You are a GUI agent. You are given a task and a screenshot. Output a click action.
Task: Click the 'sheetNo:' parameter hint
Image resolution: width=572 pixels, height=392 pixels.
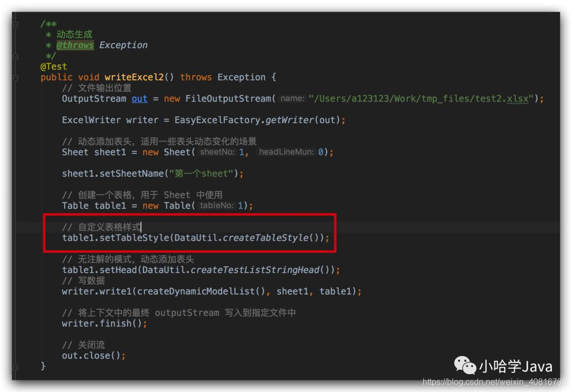[217, 152]
